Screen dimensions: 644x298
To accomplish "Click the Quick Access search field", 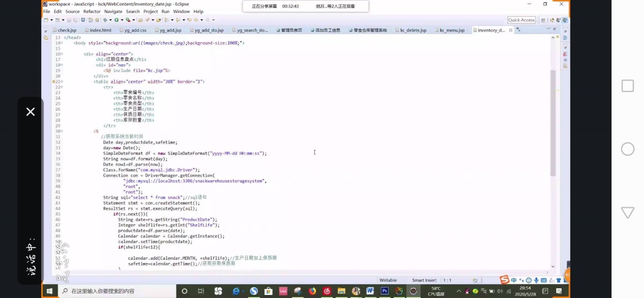I will point(522,20).
